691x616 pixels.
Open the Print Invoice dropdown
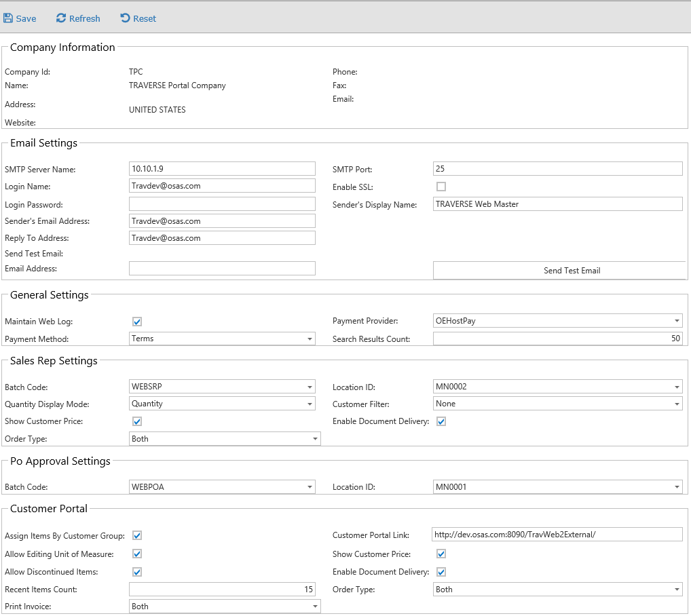pyautogui.click(x=315, y=607)
